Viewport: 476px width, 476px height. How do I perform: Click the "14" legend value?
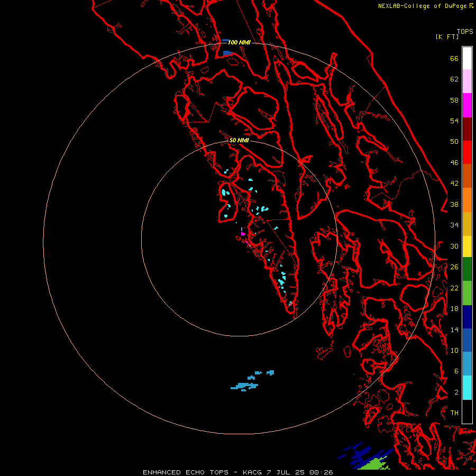tap(454, 329)
